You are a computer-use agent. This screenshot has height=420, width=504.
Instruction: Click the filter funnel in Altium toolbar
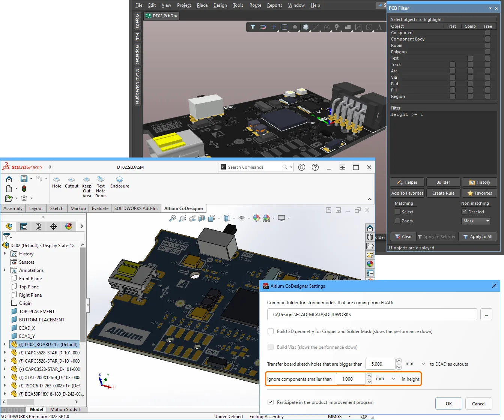[253, 27]
